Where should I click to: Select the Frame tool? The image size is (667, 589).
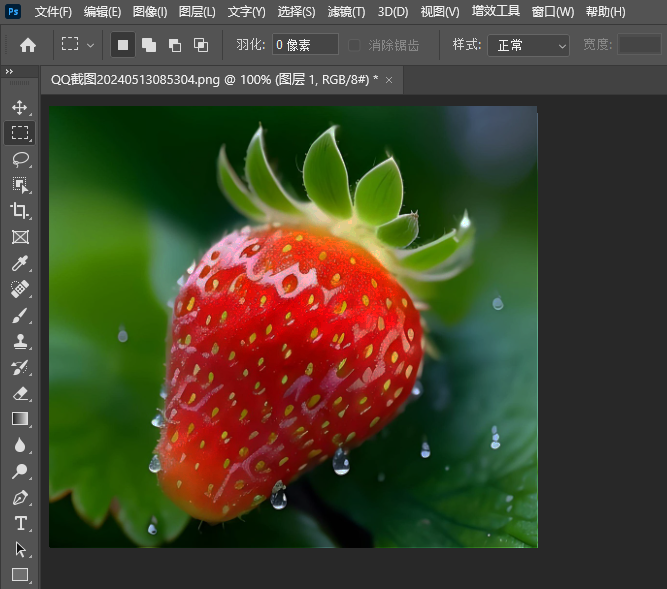point(20,237)
